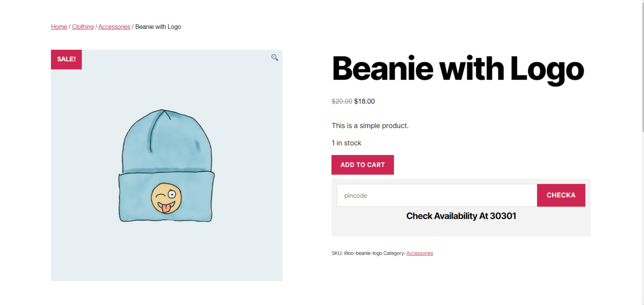This screenshot has width=644, height=305.
Task: Add the beanie to cart
Action: tap(363, 165)
